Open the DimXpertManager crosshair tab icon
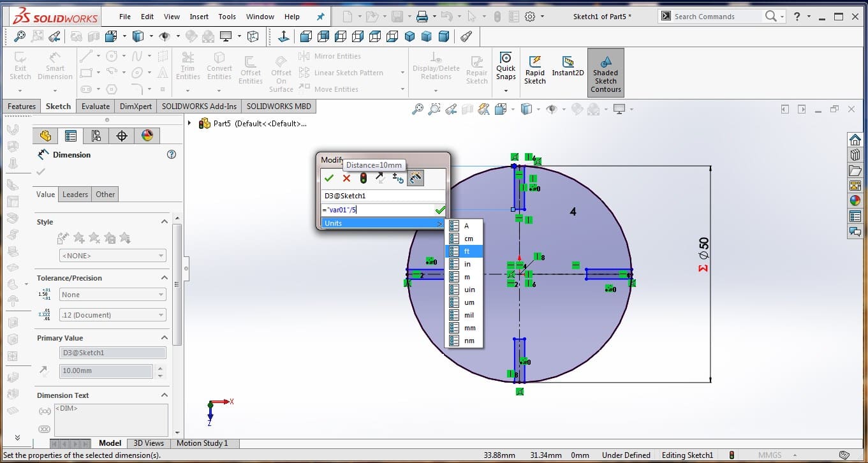The width and height of the screenshot is (868, 463). coord(122,136)
